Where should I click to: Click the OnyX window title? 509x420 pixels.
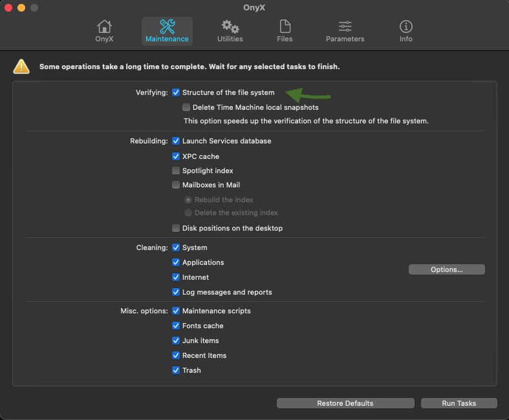[x=254, y=8]
